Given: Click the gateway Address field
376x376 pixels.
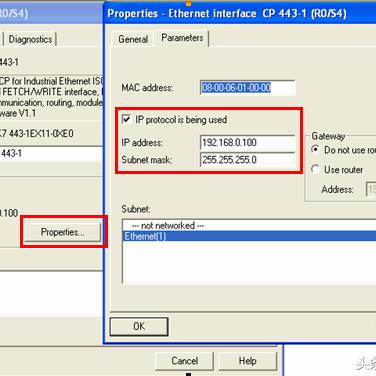Looking at the screenshot, I should click(x=371, y=189).
